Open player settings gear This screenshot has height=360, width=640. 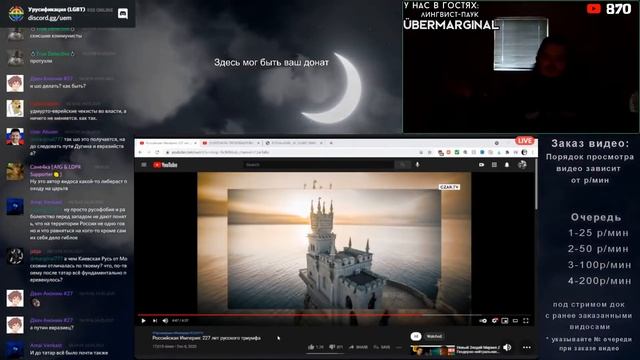pos(494,321)
